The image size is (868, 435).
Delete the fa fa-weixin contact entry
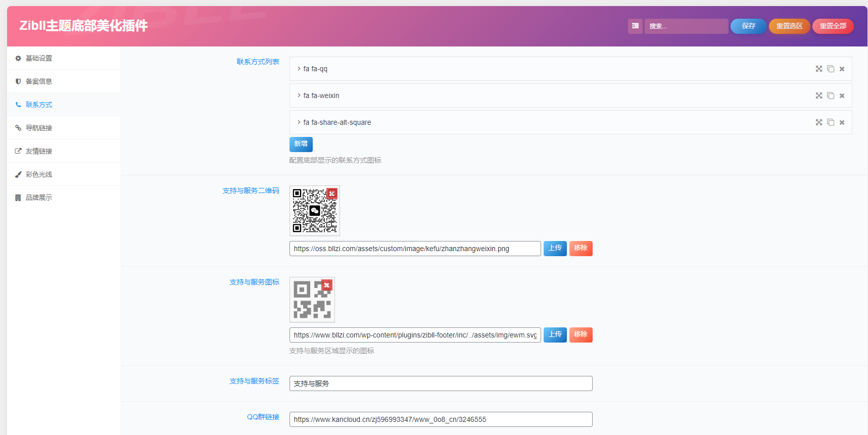click(842, 95)
